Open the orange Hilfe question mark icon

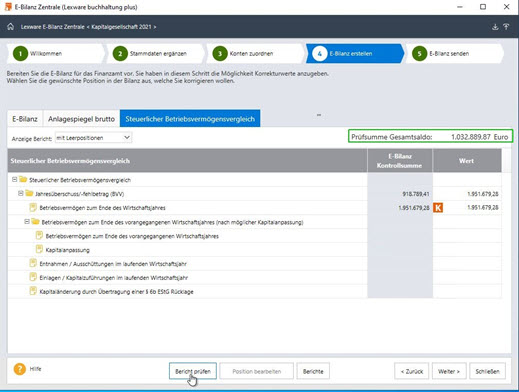click(20, 369)
